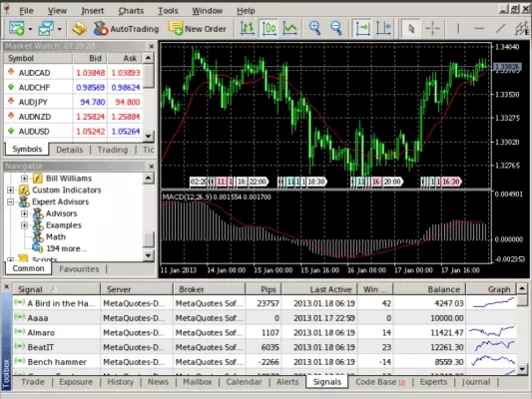This screenshot has width=532, height=399.
Task: Select the AUDCAD symbol row
Action: click(74, 73)
